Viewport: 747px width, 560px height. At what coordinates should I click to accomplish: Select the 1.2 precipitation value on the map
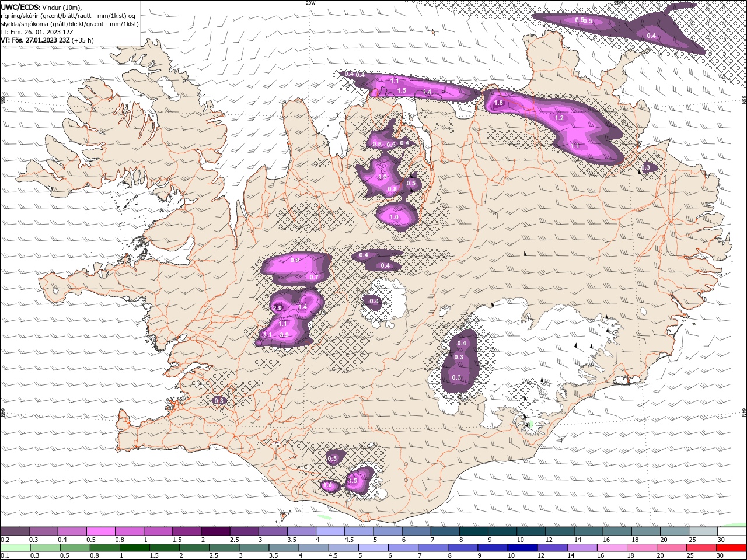click(x=559, y=118)
